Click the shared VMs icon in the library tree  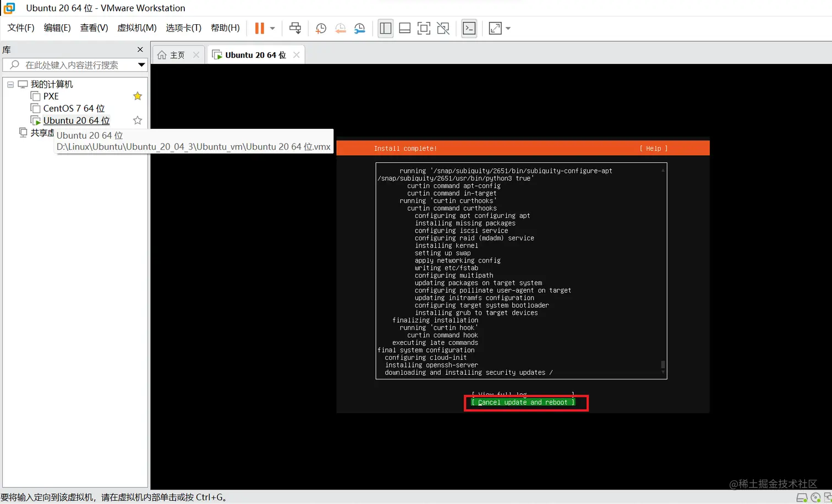coord(23,133)
